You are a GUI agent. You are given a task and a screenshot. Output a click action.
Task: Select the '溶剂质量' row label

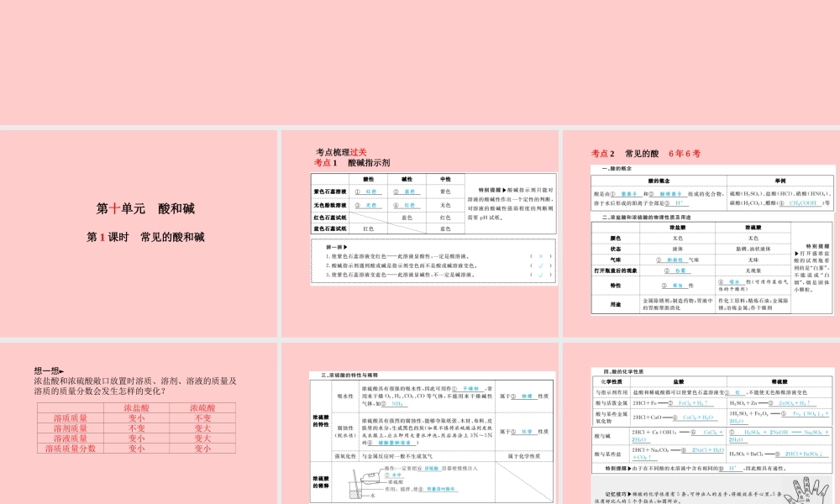click(x=71, y=428)
